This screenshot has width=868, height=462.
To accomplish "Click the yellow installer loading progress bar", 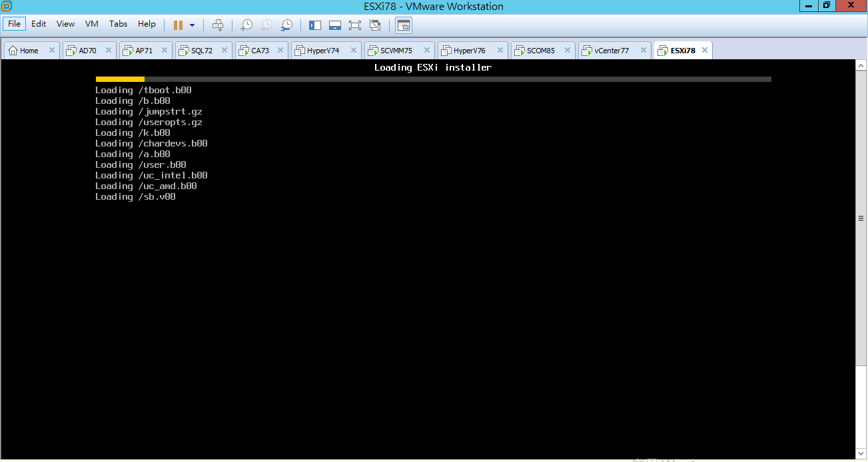I will tap(120, 79).
